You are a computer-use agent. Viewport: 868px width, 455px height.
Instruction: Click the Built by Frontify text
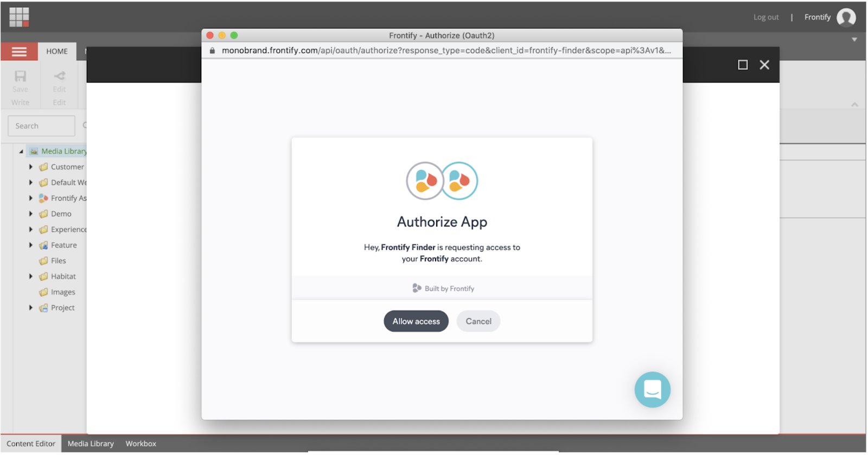449,289
